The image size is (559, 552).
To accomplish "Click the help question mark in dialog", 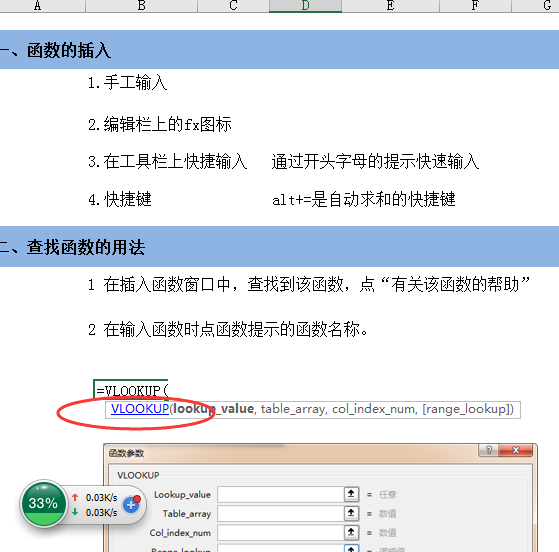I will click(488, 450).
